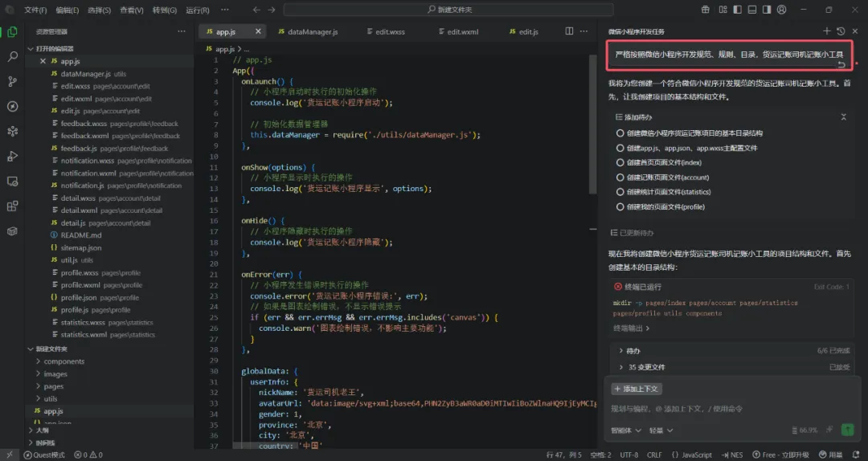
Task: Expand the 终端输出 terminal output
Action: point(632,328)
